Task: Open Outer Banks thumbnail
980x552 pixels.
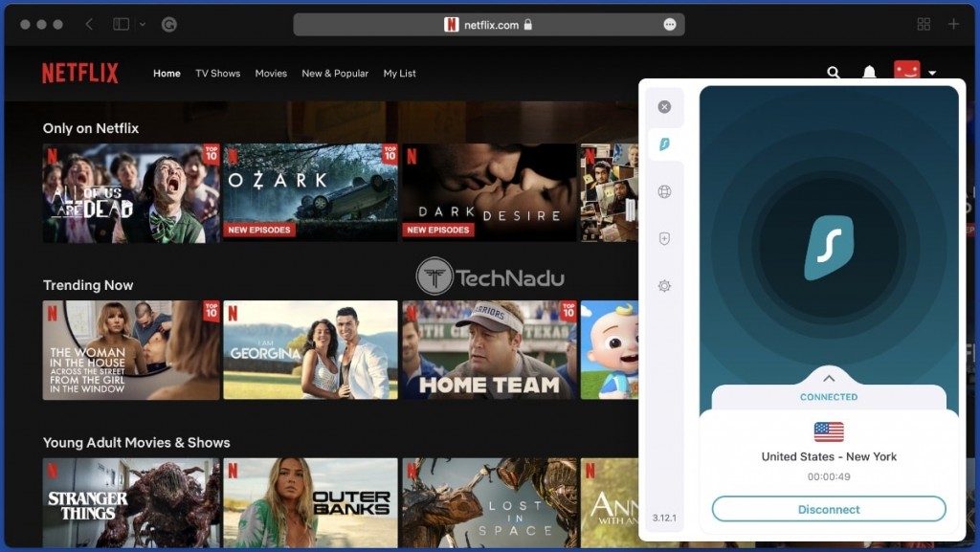Action: tap(310, 502)
